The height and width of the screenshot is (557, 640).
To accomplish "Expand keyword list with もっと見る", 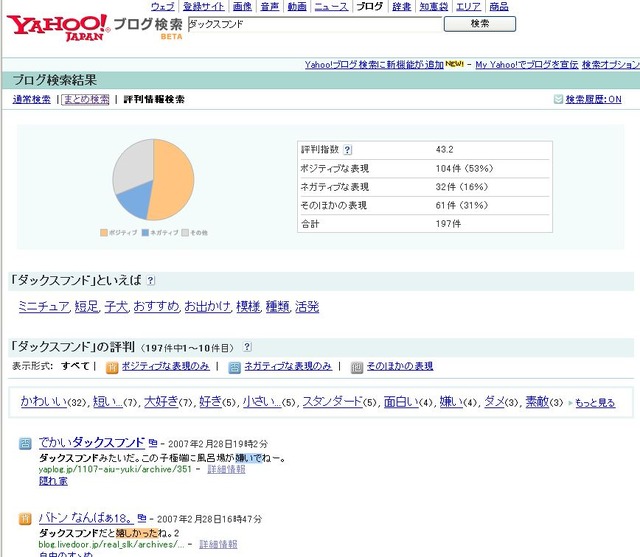I will pos(595,403).
